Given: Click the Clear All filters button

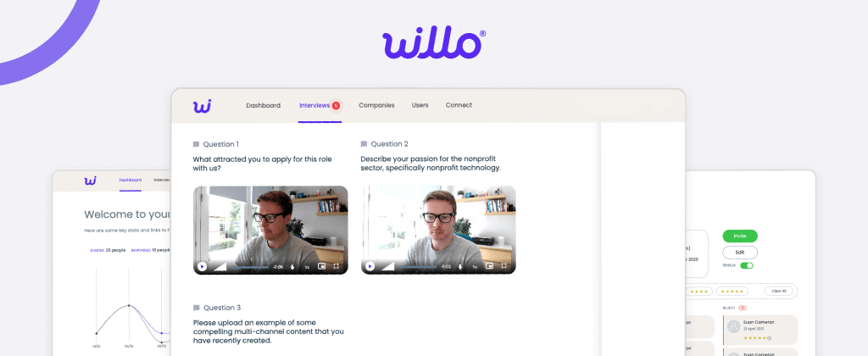Looking at the screenshot, I should [x=779, y=292].
